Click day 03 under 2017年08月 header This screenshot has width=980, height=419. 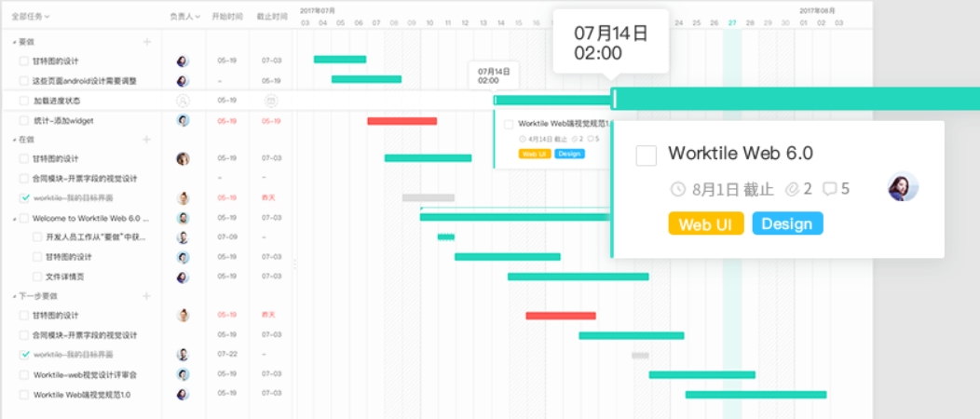tap(838, 23)
